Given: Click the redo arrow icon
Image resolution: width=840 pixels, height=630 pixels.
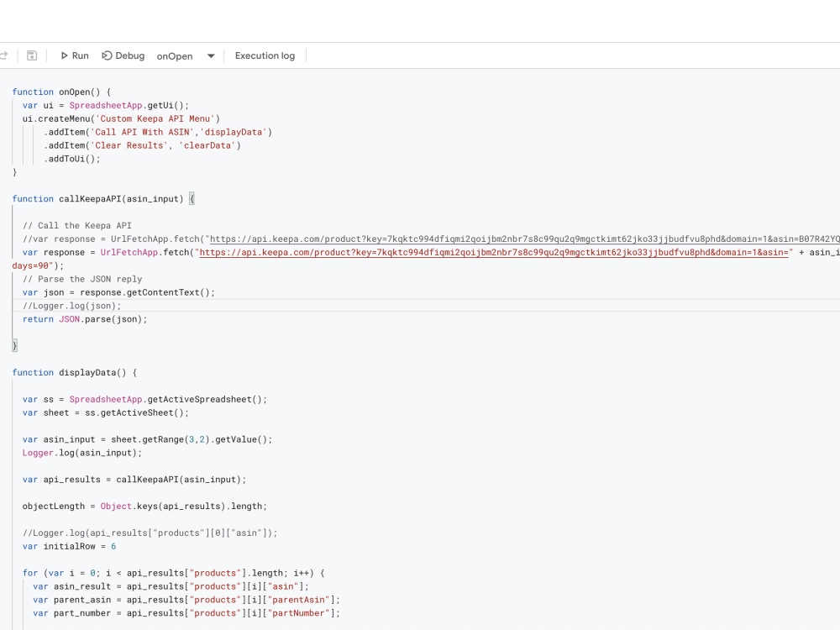Looking at the screenshot, I should (x=3, y=55).
